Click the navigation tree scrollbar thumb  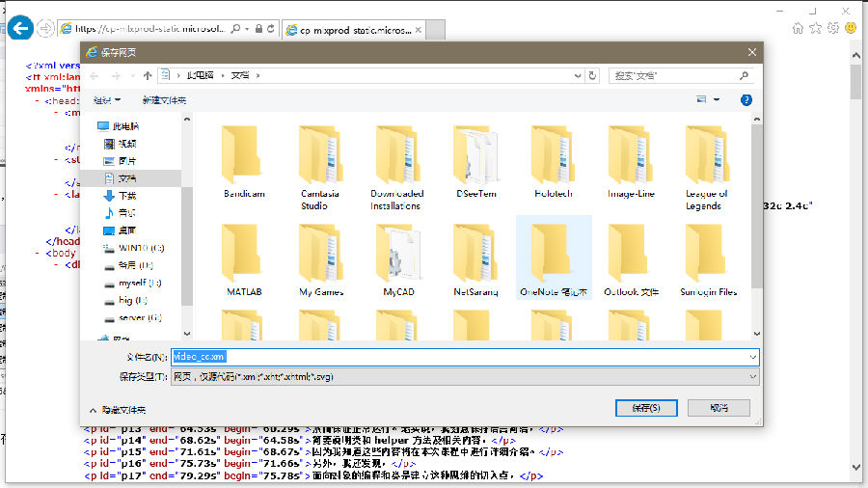pos(186,246)
